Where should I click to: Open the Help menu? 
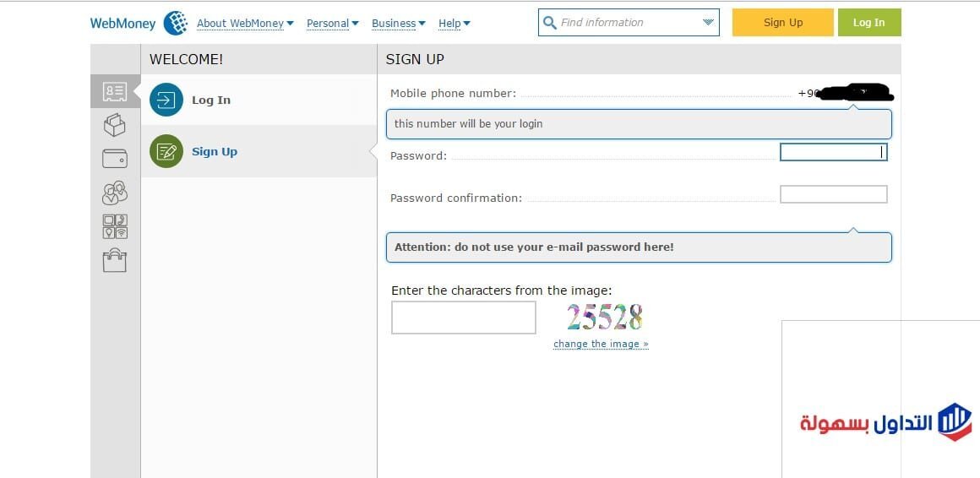(x=454, y=24)
